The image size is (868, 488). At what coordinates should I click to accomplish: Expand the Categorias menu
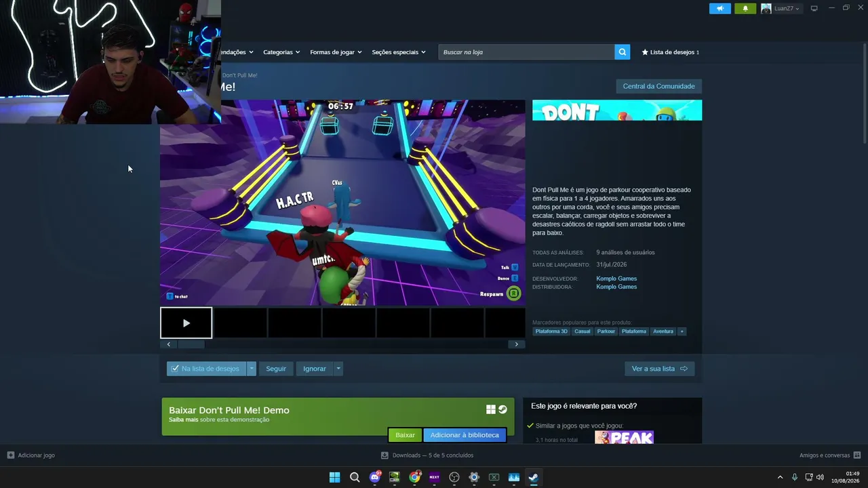tap(281, 52)
